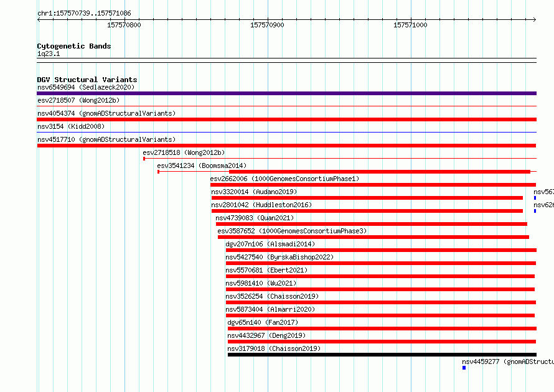Image resolution: width=554 pixels, height=392 pixels.
Task: Select the nsv2801042 red variant bar
Action: pyautogui.click(x=367, y=211)
